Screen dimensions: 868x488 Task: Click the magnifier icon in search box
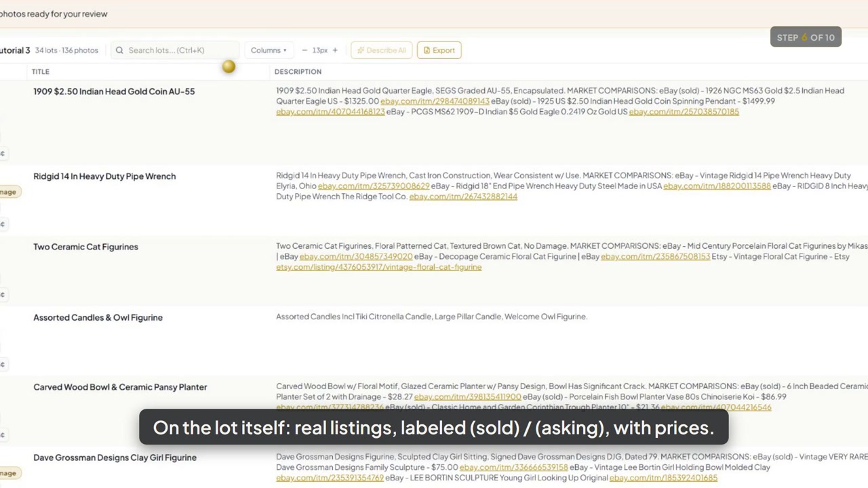(x=119, y=50)
